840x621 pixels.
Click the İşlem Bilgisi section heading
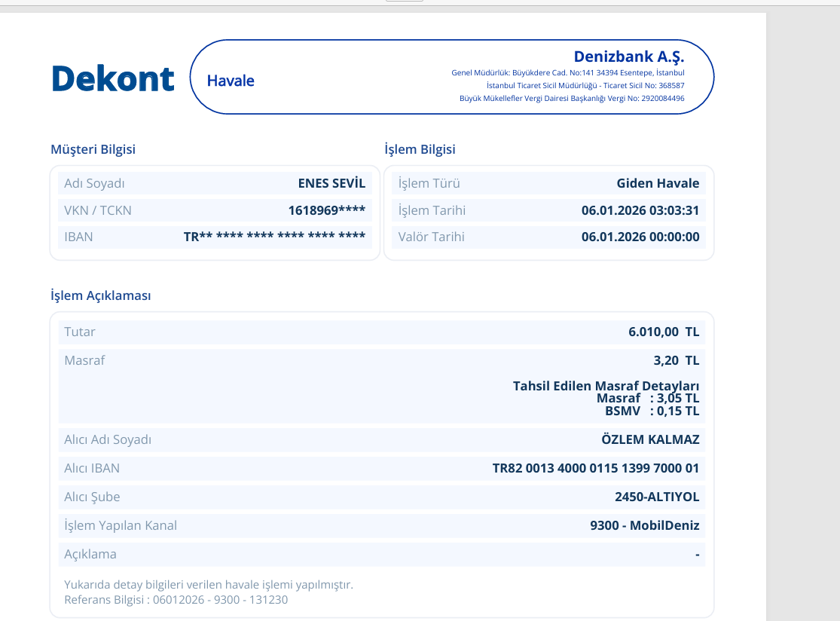tap(420, 149)
